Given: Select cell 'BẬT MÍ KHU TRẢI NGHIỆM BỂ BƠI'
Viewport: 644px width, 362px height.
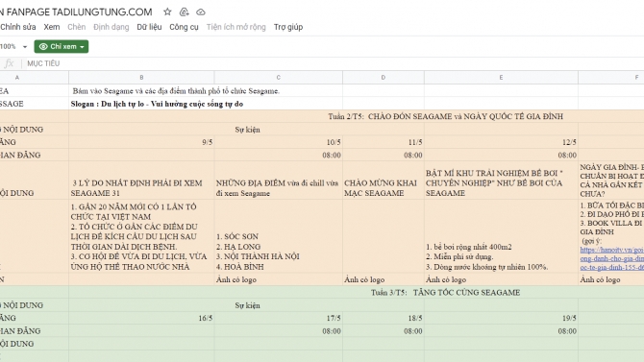Looking at the screenshot, I should click(501, 181).
